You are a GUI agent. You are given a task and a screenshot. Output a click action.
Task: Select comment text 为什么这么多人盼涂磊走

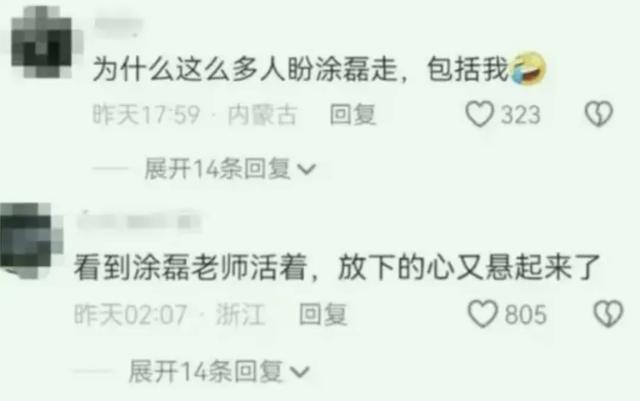[244, 69]
